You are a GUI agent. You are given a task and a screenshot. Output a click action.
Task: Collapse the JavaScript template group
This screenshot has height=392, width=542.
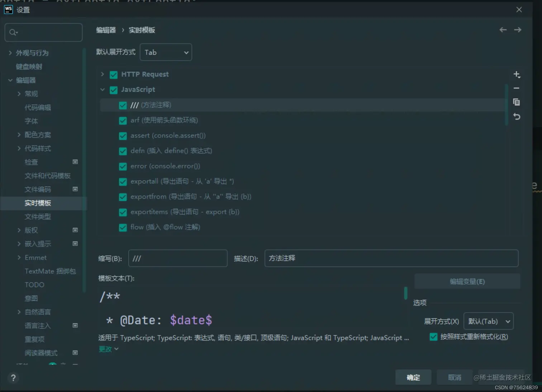[103, 90]
